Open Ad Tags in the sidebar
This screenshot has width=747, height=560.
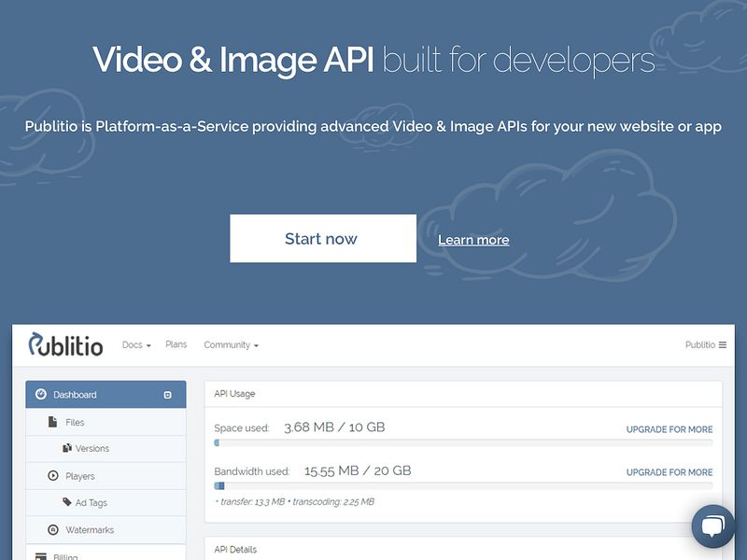(x=106, y=502)
